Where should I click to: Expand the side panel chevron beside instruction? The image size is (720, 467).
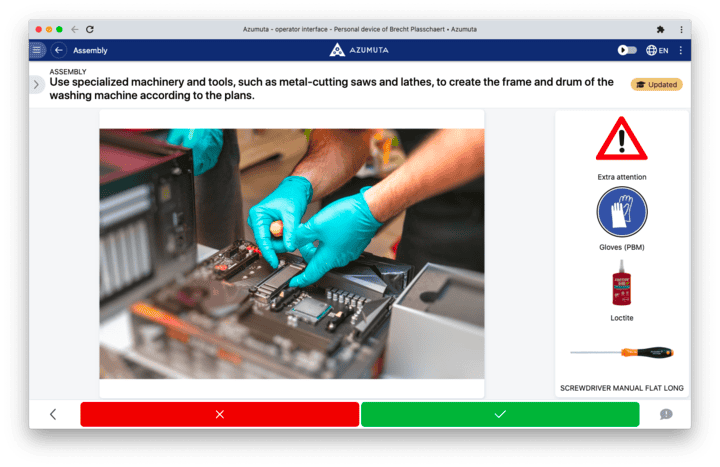click(x=36, y=84)
